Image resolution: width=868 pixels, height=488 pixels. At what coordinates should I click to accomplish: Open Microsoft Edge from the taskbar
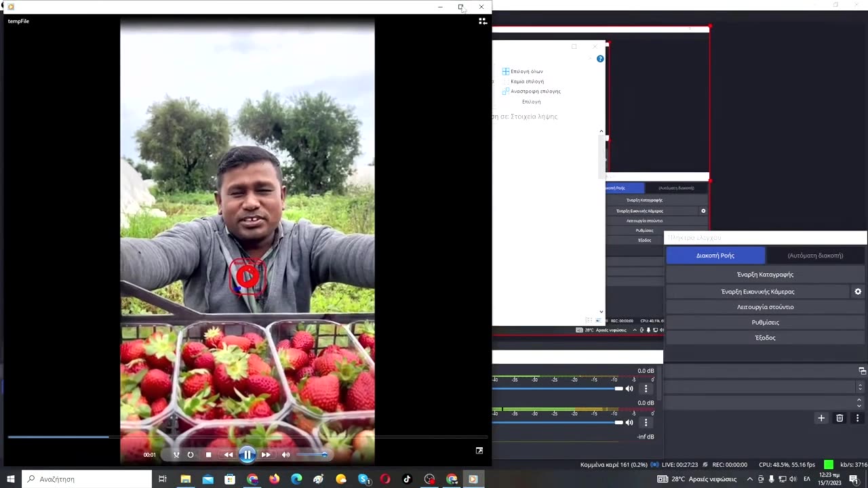tap(296, 479)
